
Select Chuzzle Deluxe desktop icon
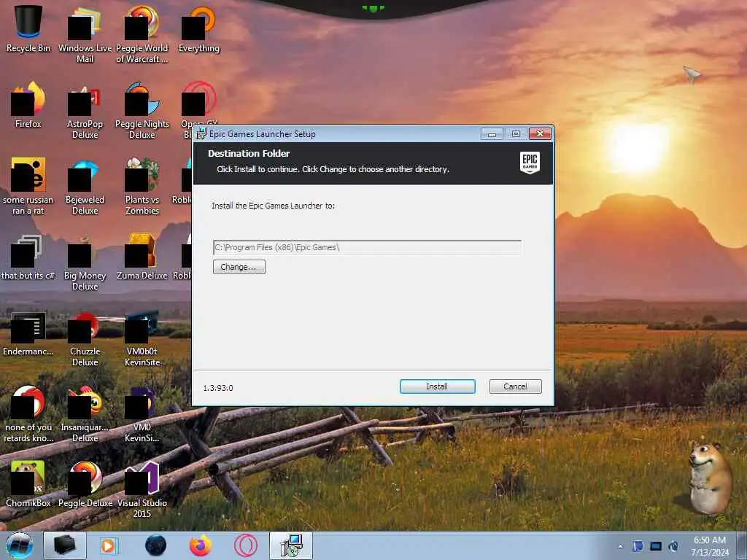(85, 338)
